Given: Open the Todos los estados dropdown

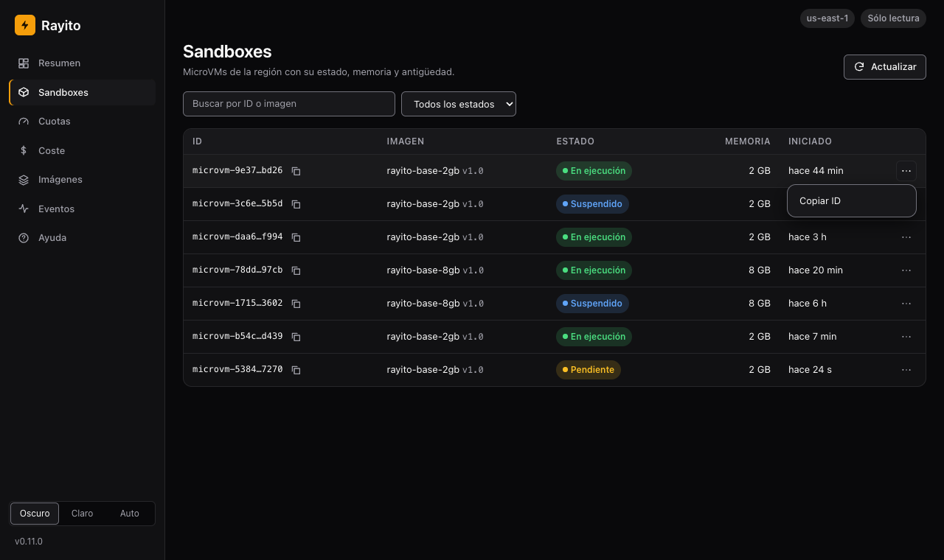Looking at the screenshot, I should tap(459, 104).
